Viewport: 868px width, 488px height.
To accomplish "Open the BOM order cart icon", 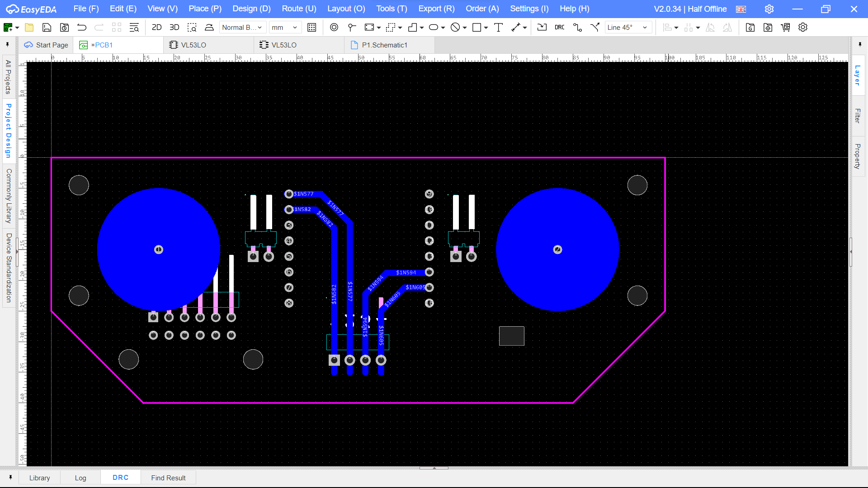I will [785, 28].
